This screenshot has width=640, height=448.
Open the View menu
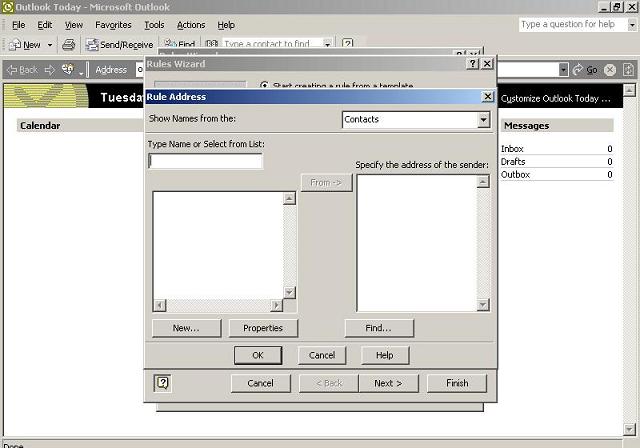tap(73, 25)
